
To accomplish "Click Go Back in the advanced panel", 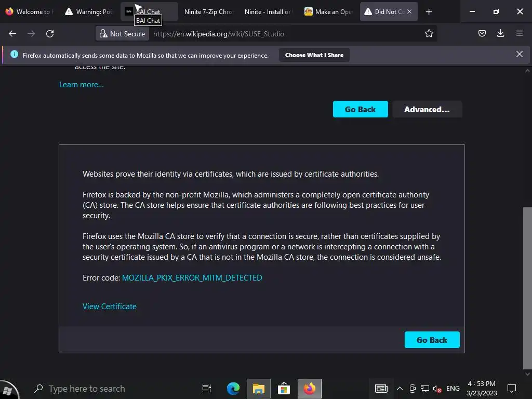I will [x=432, y=340].
